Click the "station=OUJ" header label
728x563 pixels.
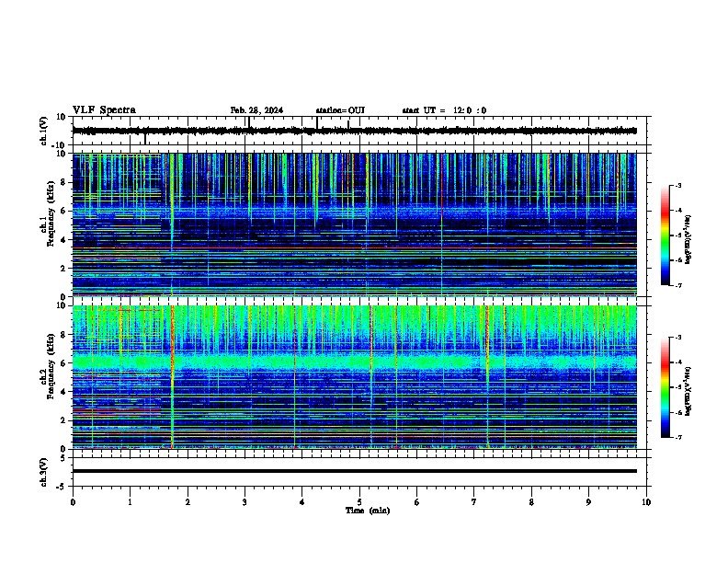340,110
